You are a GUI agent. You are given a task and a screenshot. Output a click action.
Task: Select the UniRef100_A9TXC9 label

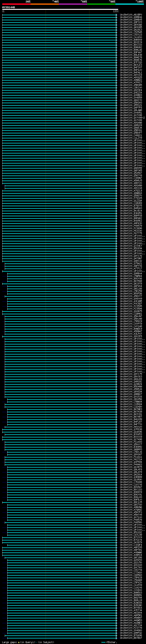pyautogui.click(x=131, y=75)
